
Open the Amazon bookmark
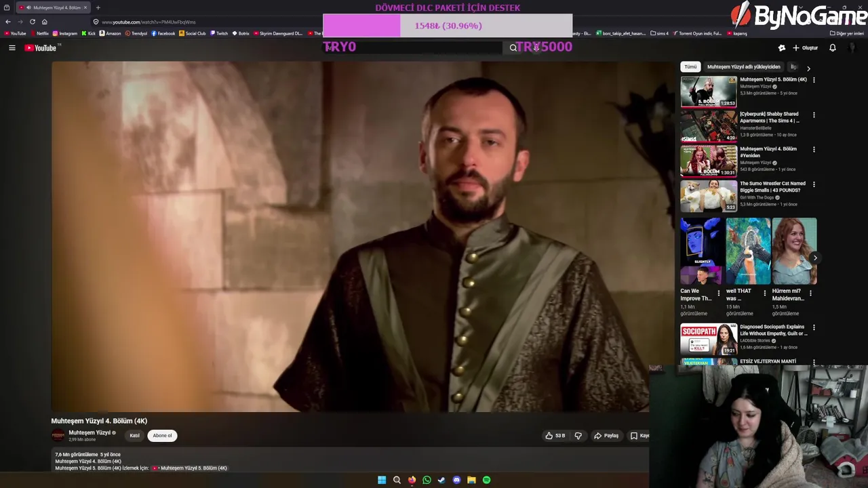click(x=110, y=33)
